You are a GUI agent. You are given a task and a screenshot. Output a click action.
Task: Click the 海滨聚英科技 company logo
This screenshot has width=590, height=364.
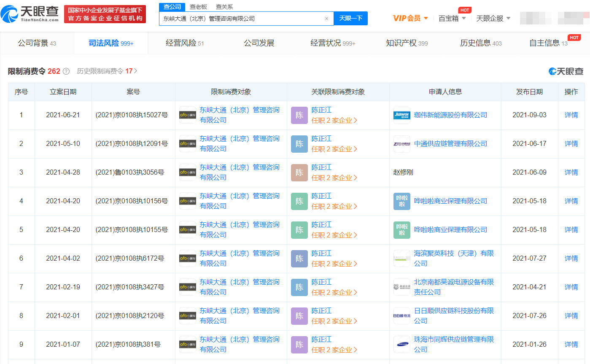click(402, 259)
